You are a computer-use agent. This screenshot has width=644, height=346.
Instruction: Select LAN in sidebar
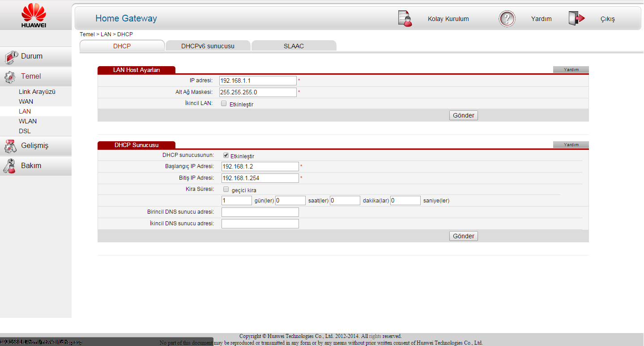[x=25, y=111]
